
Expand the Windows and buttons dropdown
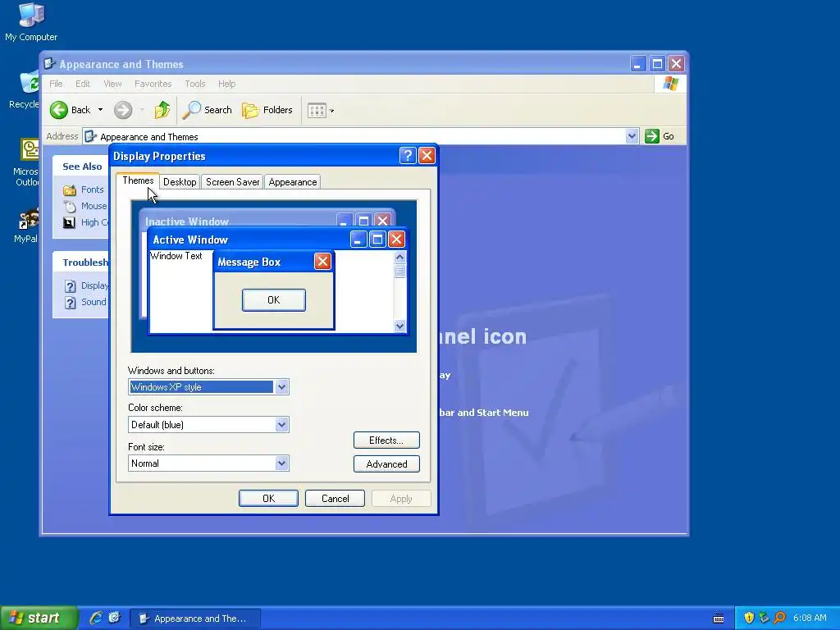pos(282,387)
